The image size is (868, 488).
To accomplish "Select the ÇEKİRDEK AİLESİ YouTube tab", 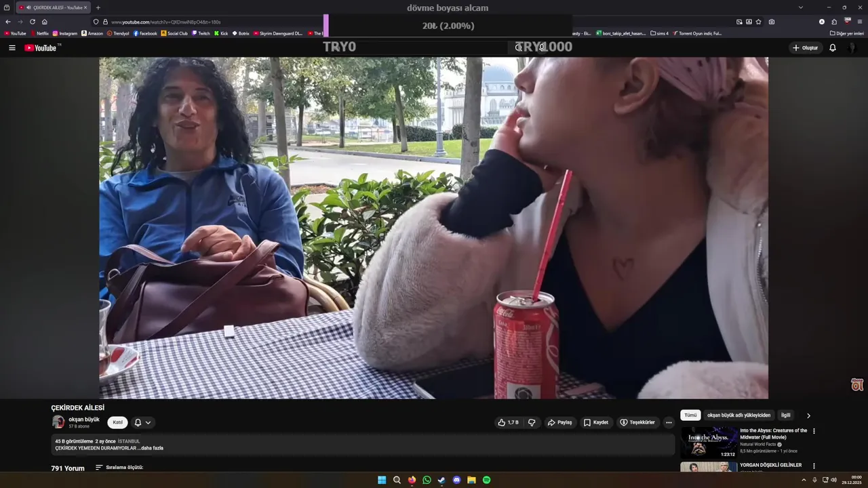I will tap(52, 7).
